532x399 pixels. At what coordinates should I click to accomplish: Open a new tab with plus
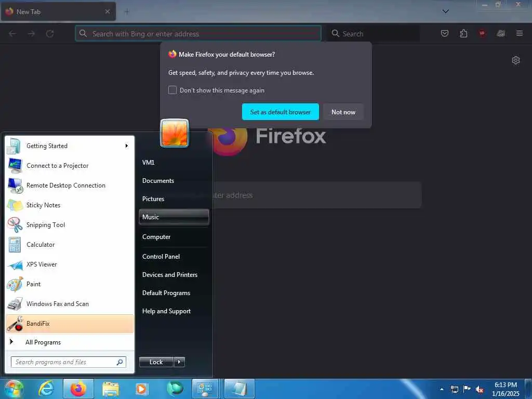(127, 12)
